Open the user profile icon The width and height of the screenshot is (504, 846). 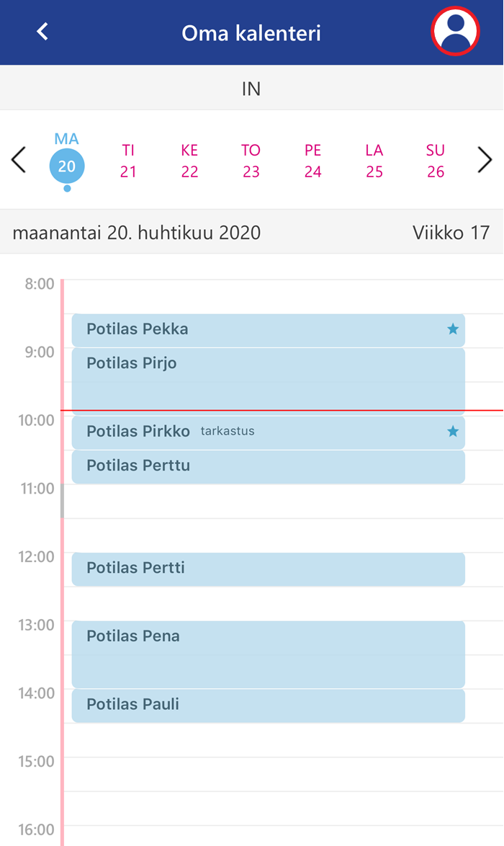(456, 31)
